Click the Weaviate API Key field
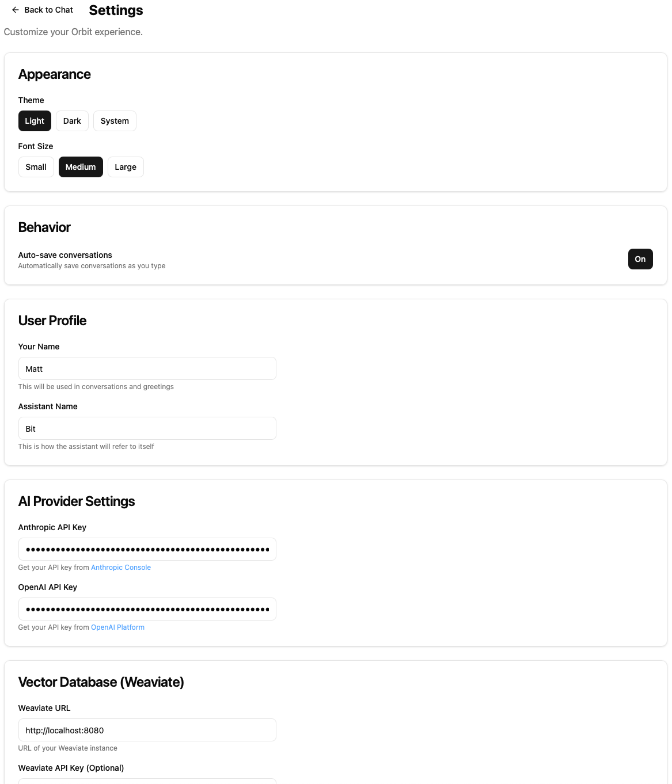The image size is (672, 784). [147, 782]
